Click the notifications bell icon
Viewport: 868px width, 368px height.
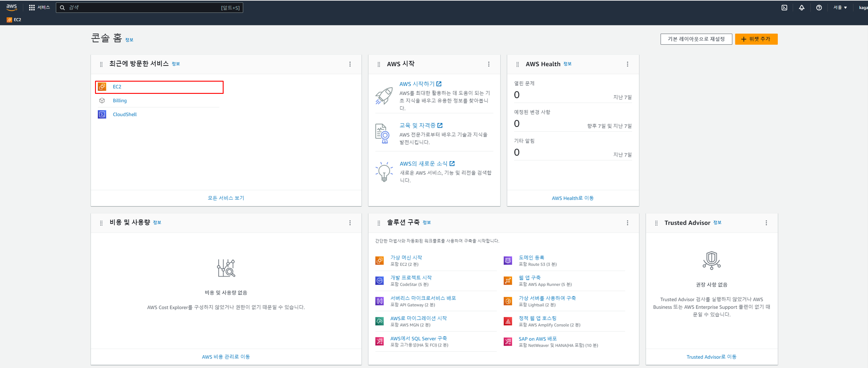(x=802, y=7)
